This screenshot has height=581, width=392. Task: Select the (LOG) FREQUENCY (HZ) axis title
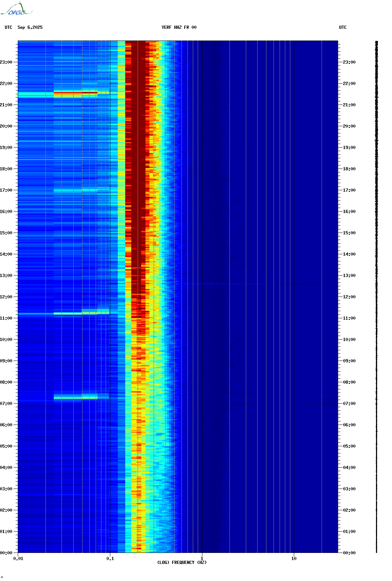click(x=182, y=563)
